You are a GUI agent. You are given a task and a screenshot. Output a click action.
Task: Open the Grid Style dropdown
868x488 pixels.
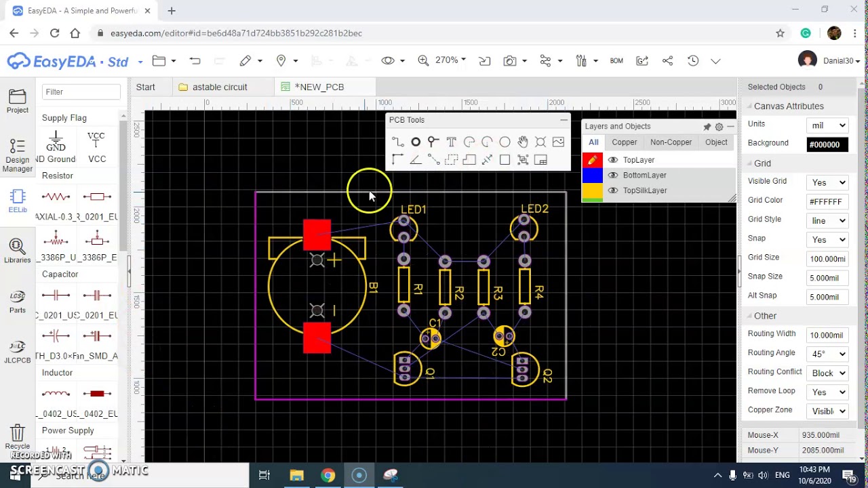(828, 220)
